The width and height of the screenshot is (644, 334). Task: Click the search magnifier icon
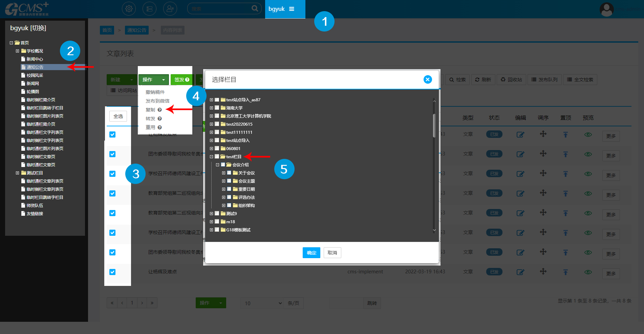pyautogui.click(x=255, y=8)
